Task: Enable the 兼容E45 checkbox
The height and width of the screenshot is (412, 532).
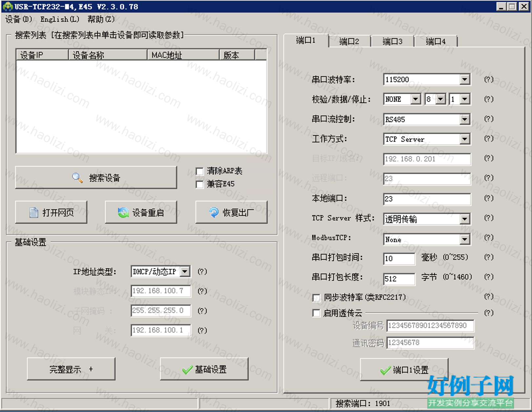Action: tap(199, 184)
